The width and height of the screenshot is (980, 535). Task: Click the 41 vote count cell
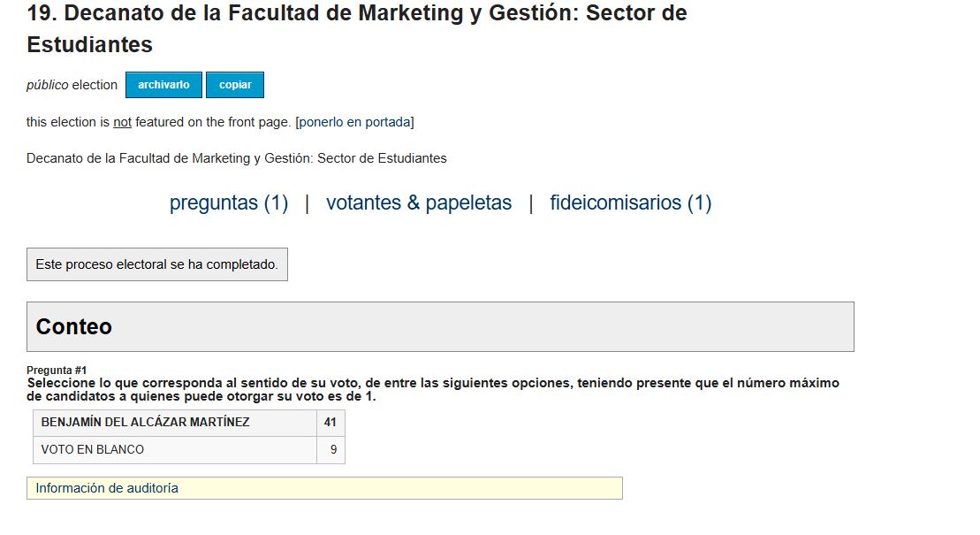point(330,423)
